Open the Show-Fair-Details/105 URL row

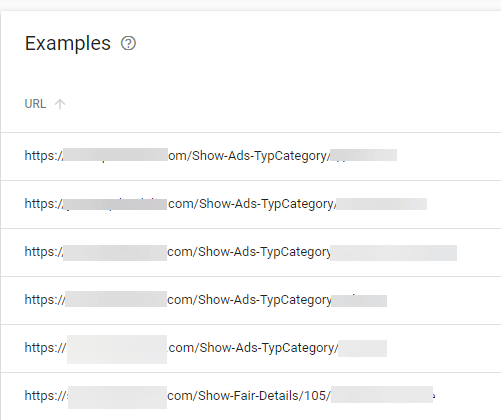pos(251,396)
